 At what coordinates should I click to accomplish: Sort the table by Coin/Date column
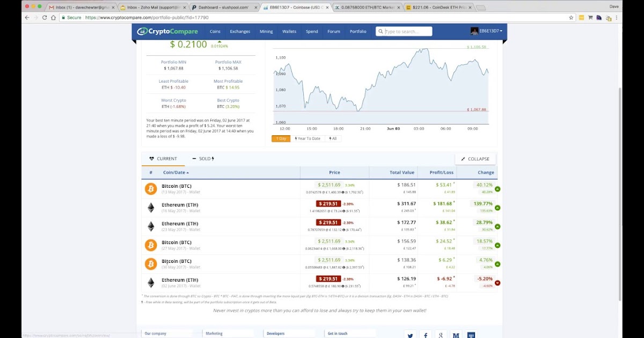pos(175,172)
